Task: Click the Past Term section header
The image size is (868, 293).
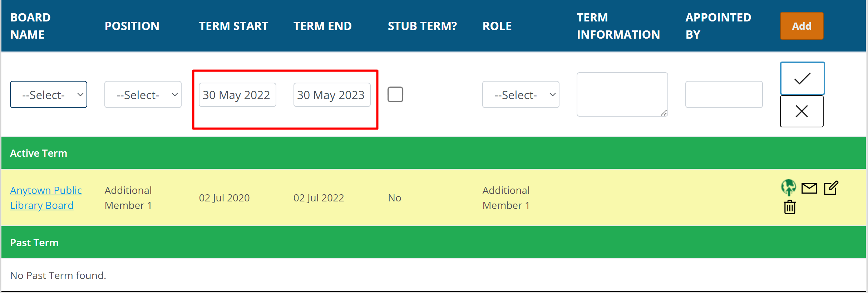Action: [x=34, y=243]
